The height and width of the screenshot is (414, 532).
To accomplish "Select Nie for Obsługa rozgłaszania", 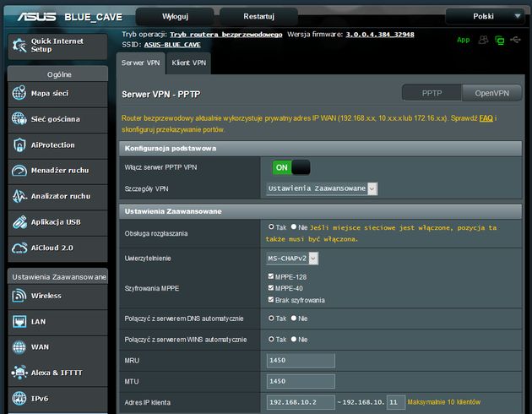I will coord(294,226).
